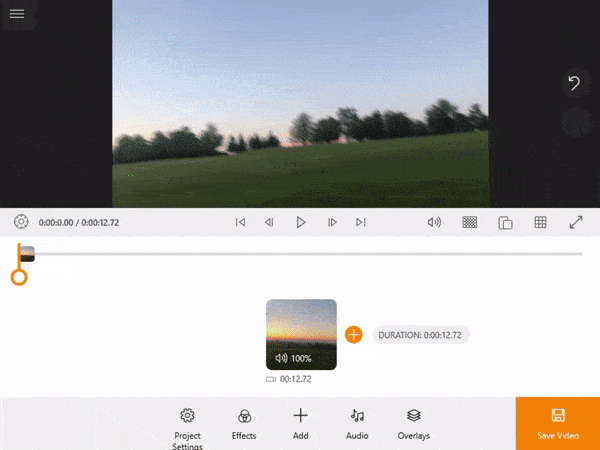
Task: Toggle the preview volume speaker icon
Action: [434, 222]
